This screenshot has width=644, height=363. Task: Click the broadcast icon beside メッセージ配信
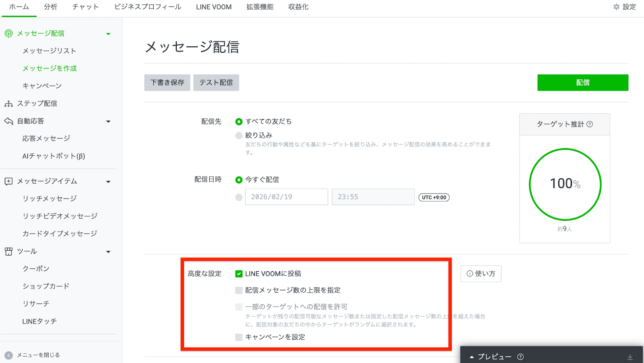pos(8,33)
